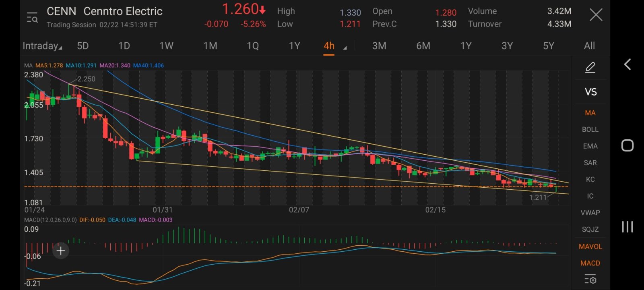644x290 pixels.
Task: Select the 5Y range
Action: click(549, 46)
